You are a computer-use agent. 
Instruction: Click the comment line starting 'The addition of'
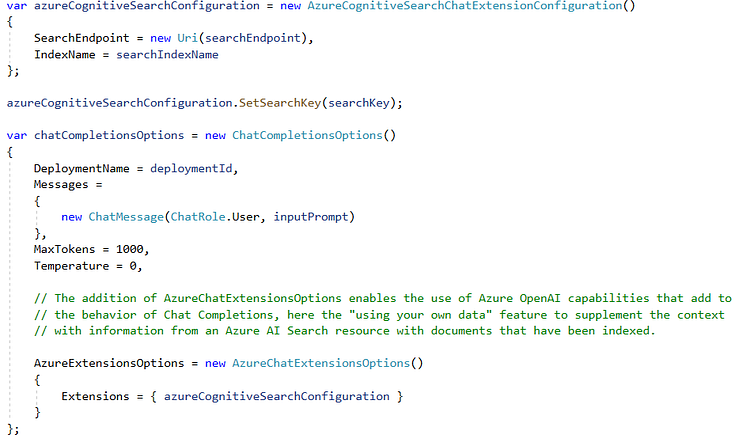click(x=382, y=299)
